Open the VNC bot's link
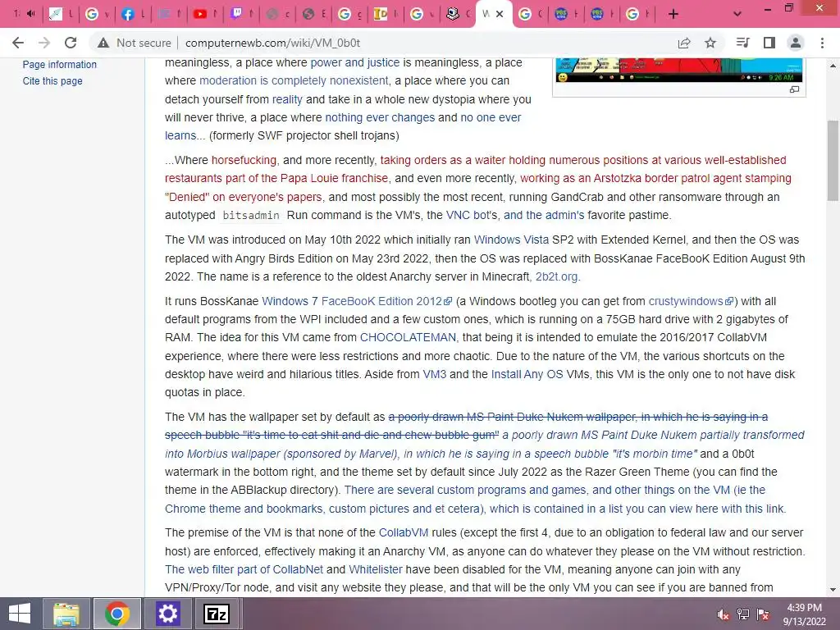Screen dimensions: 840x630 coord(472,216)
